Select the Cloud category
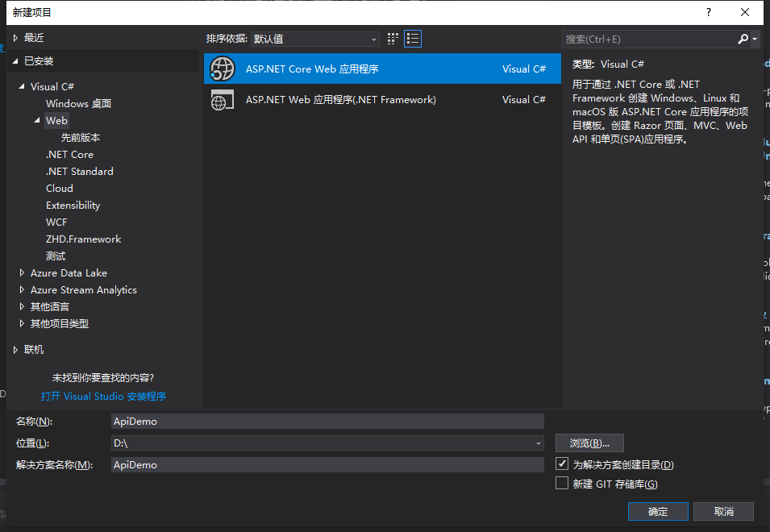The image size is (770, 532). (60, 188)
